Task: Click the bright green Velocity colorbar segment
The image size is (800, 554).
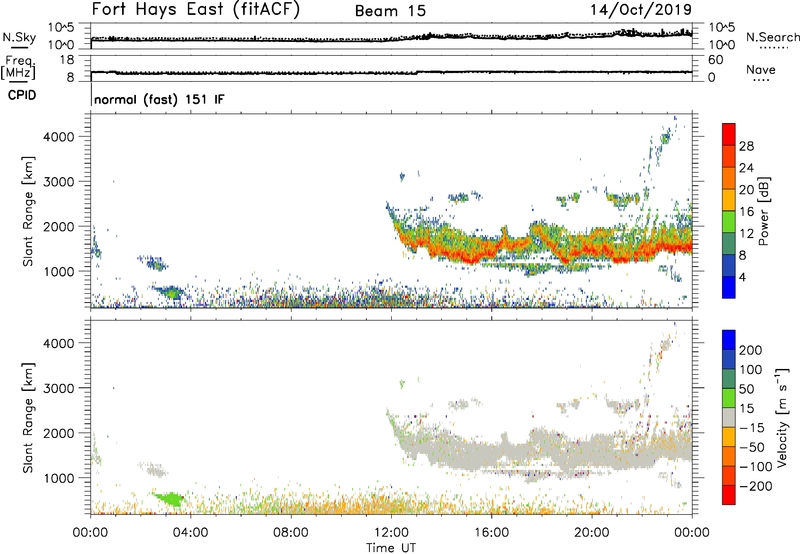Action: (729, 398)
